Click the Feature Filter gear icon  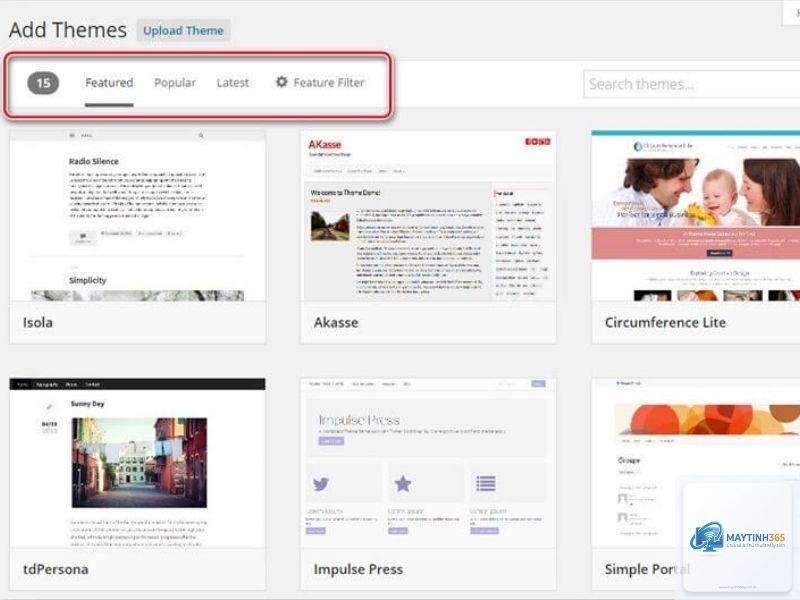282,82
